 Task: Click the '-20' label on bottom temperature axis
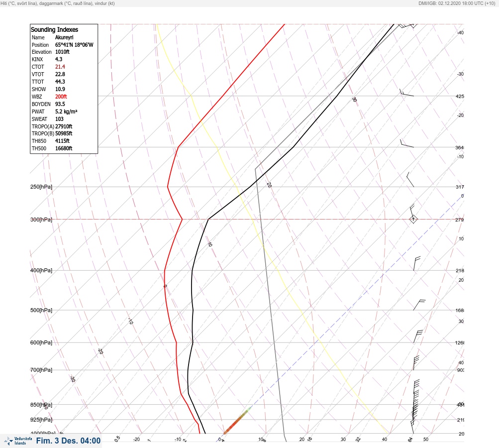(x=136, y=440)
